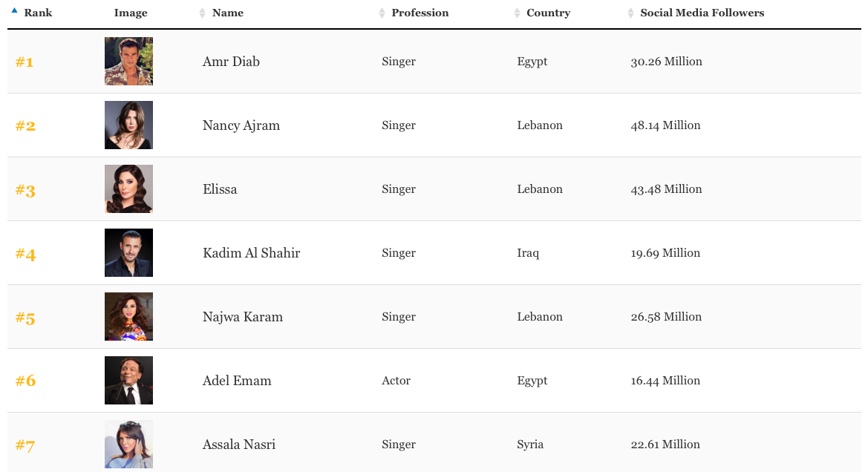Open Najwa Karam's picture
This screenshot has width=868, height=472.
[x=128, y=317]
